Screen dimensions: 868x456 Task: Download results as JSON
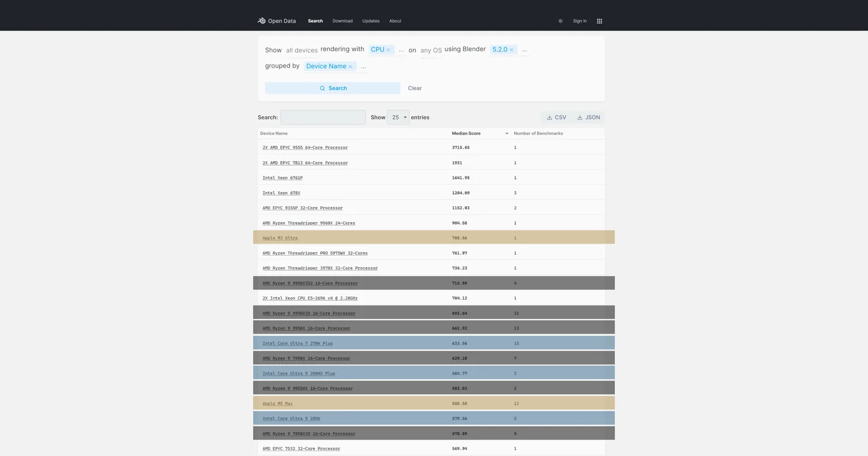(x=589, y=117)
